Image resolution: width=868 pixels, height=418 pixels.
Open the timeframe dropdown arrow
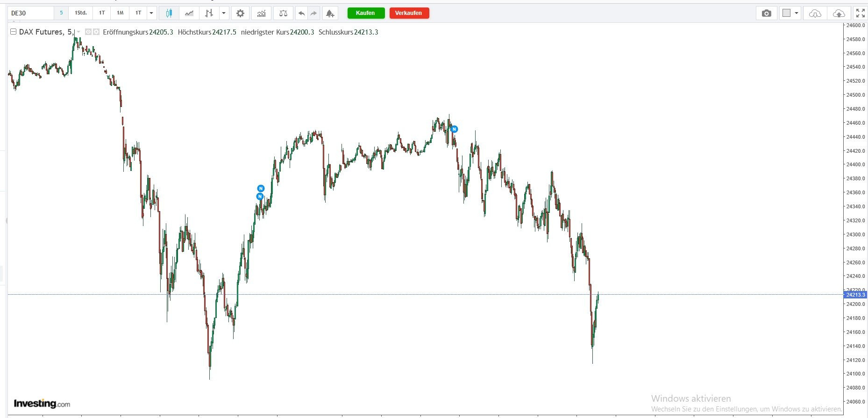[x=151, y=13]
